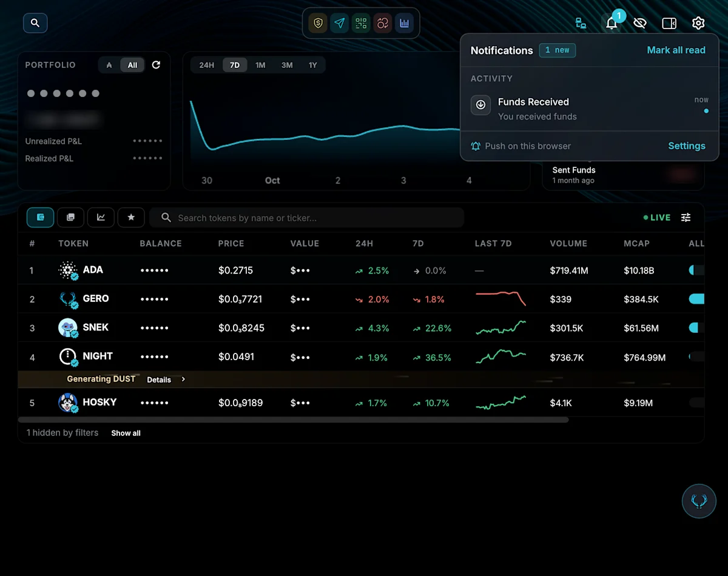Open the search magnifier button at top left

click(x=35, y=23)
